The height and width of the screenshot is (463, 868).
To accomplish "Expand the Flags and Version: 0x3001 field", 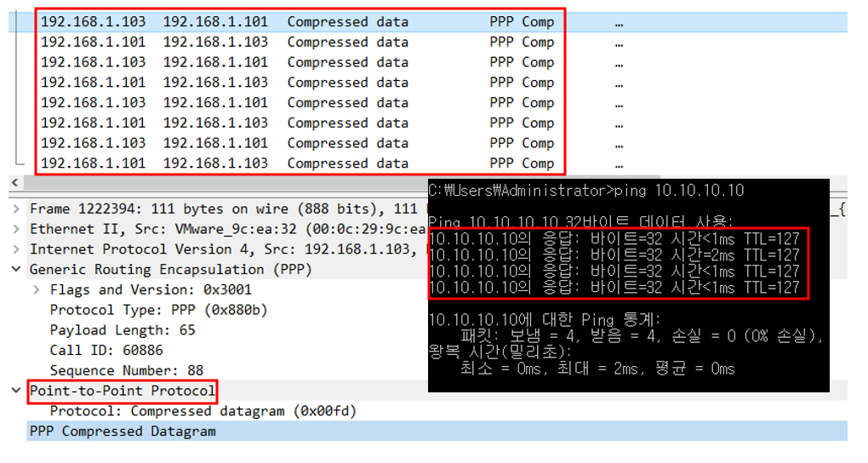I will tap(36, 289).
